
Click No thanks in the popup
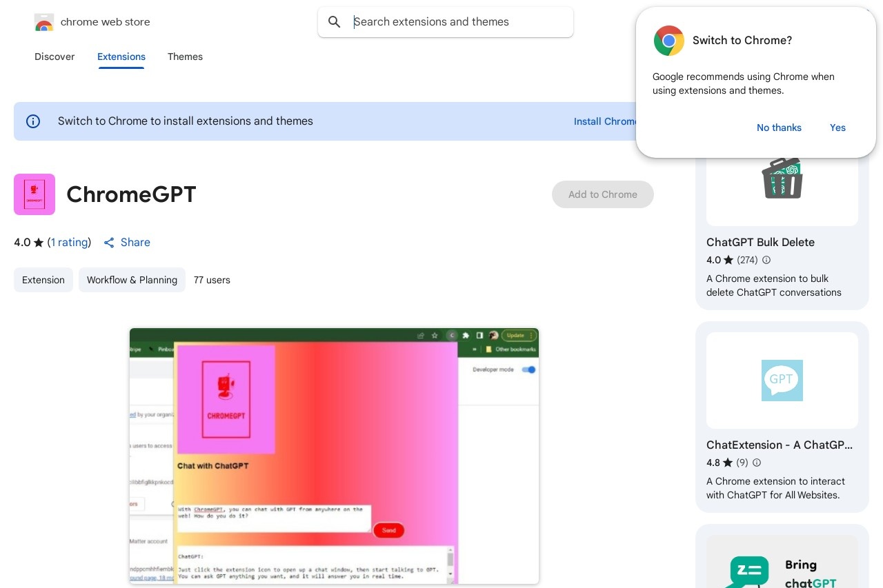[779, 128]
